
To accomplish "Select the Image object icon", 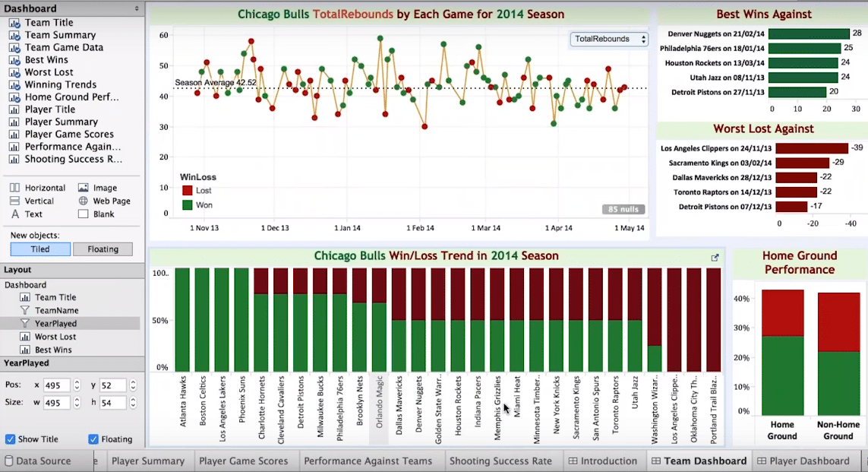I will pyautogui.click(x=83, y=188).
